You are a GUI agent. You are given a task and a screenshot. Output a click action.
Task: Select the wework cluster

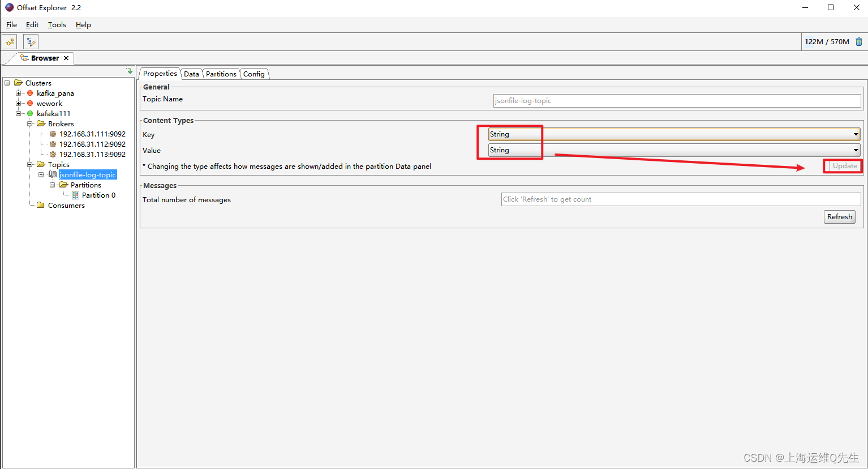(x=49, y=103)
